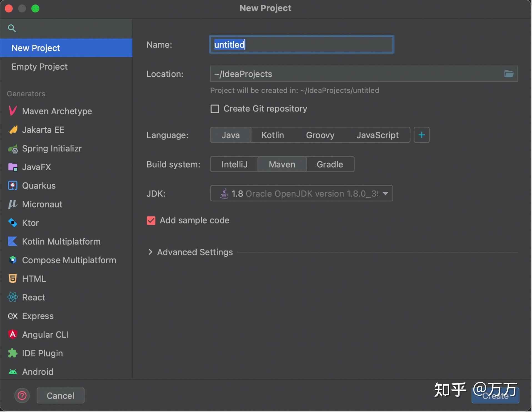Select JavaFX generator label
Image resolution: width=532 pixels, height=412 pixels.
[37, 167]
